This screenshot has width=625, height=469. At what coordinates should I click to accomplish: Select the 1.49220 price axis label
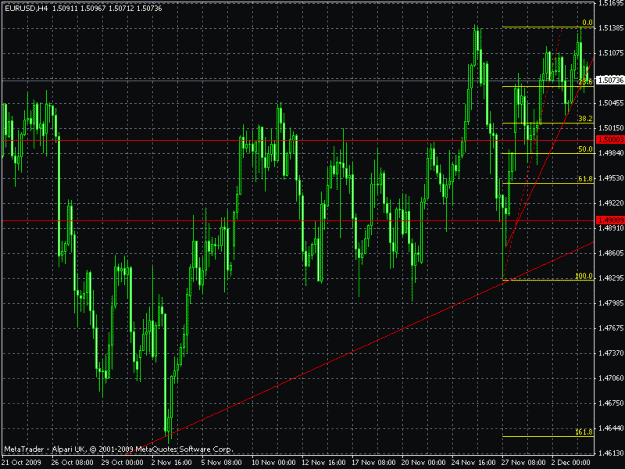(x=611, y=203)
